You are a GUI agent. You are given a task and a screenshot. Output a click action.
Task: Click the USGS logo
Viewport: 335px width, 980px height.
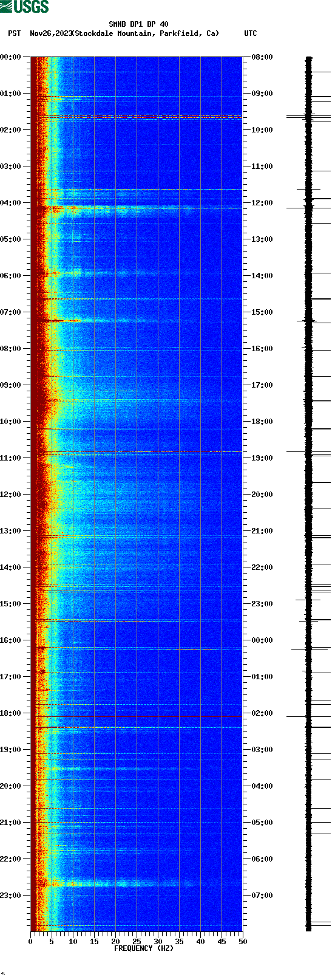click(24, 7)
